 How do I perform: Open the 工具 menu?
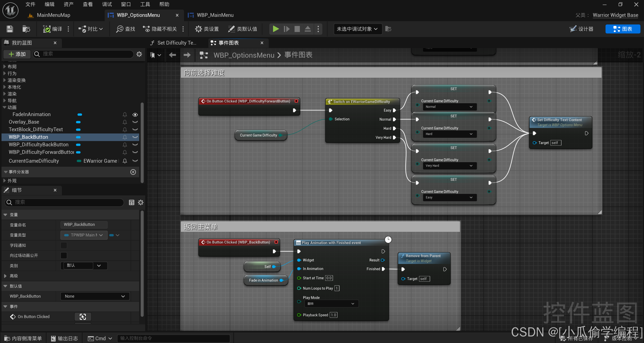tap(145, 4)
